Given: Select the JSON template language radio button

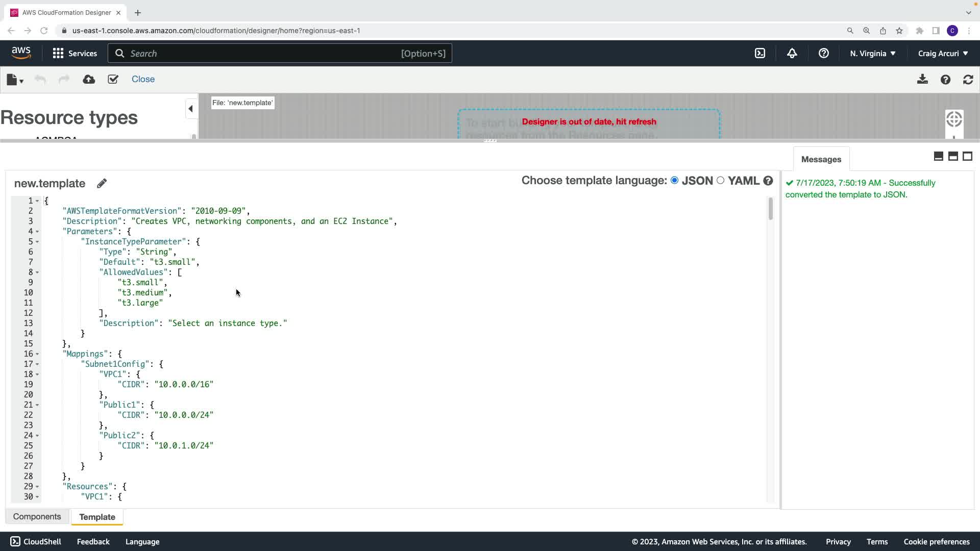Looking at the screenshot, I should coord(675,181).
